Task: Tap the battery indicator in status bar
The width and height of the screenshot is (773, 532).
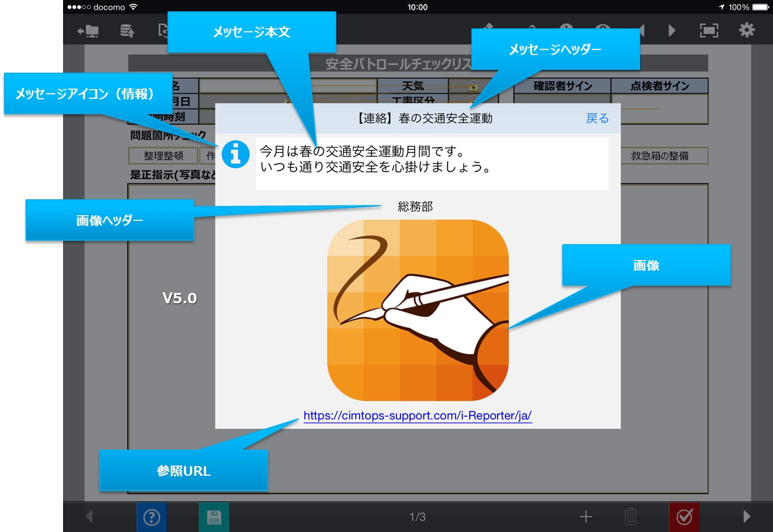Action: 761,7
